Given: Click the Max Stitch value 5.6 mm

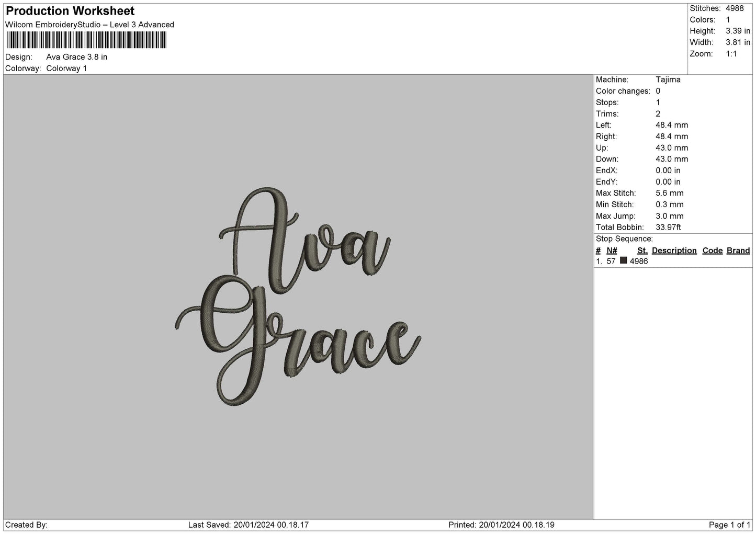Looking at the screenshot, I should pyautogui.click(x=670, y=194).
